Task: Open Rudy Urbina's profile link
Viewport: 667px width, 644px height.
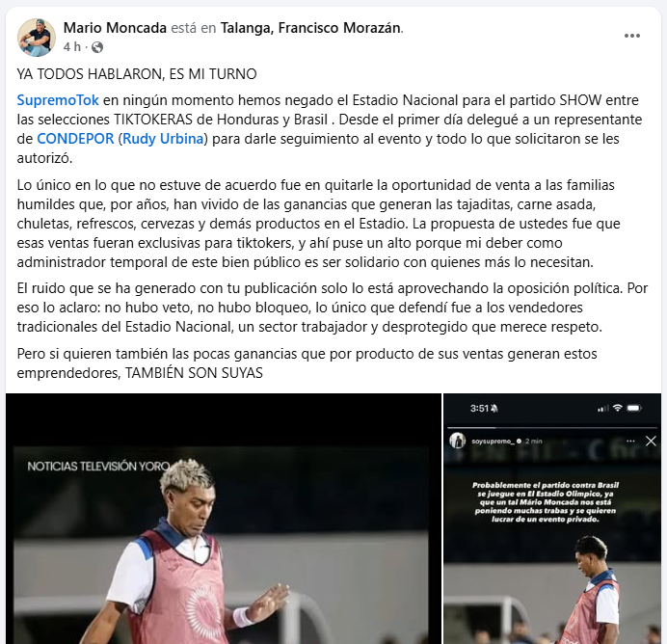Action: tap(163, 139)
